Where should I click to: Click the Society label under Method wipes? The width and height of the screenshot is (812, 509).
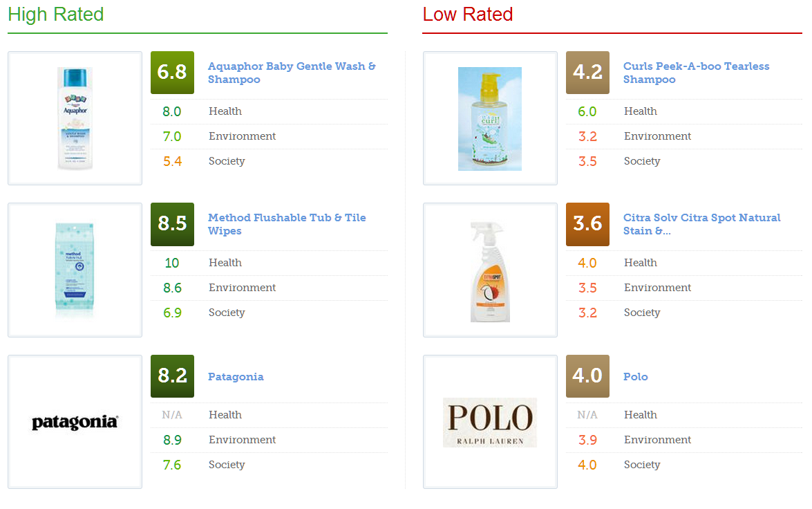coord(227,313)
